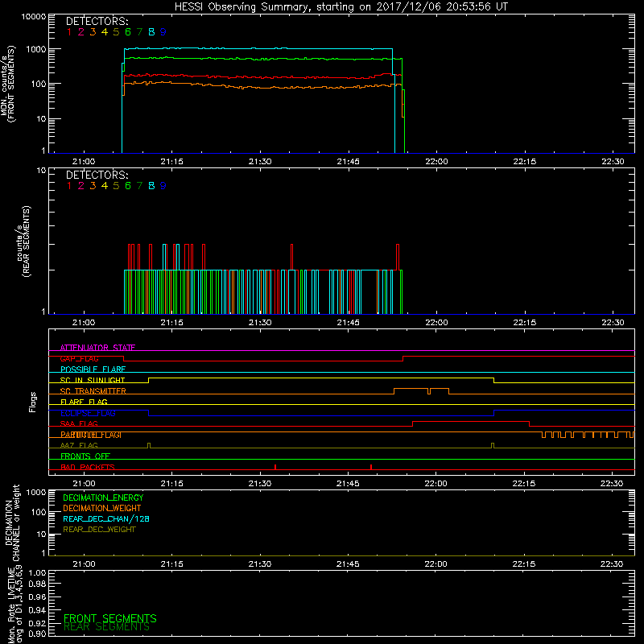Click 21:30 tick under decimation plot
Screen dimensions: 644x644
pyautogui.click(x=260, y=564)
